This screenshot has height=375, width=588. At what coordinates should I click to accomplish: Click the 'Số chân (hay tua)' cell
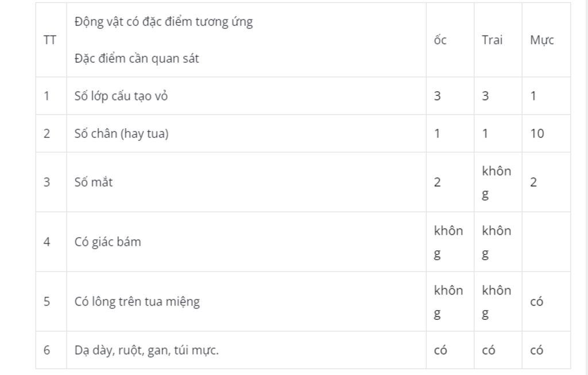[x=246, y=133]
